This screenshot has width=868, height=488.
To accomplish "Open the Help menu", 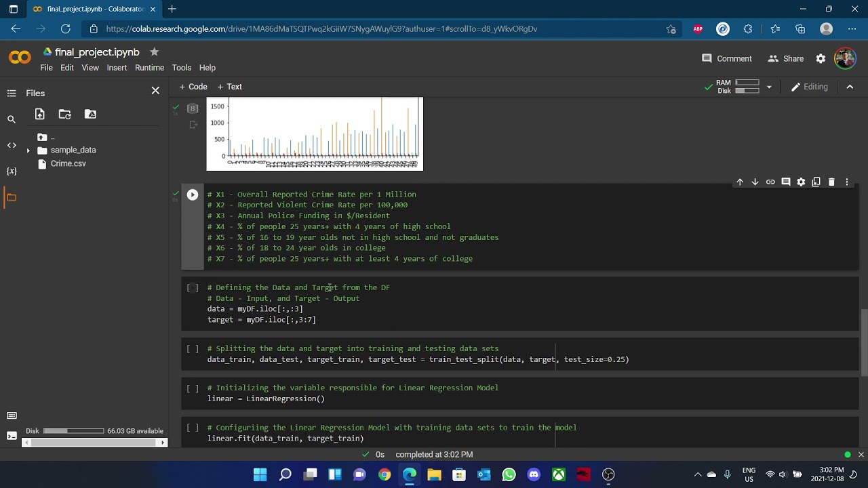I will click(208, 68).
